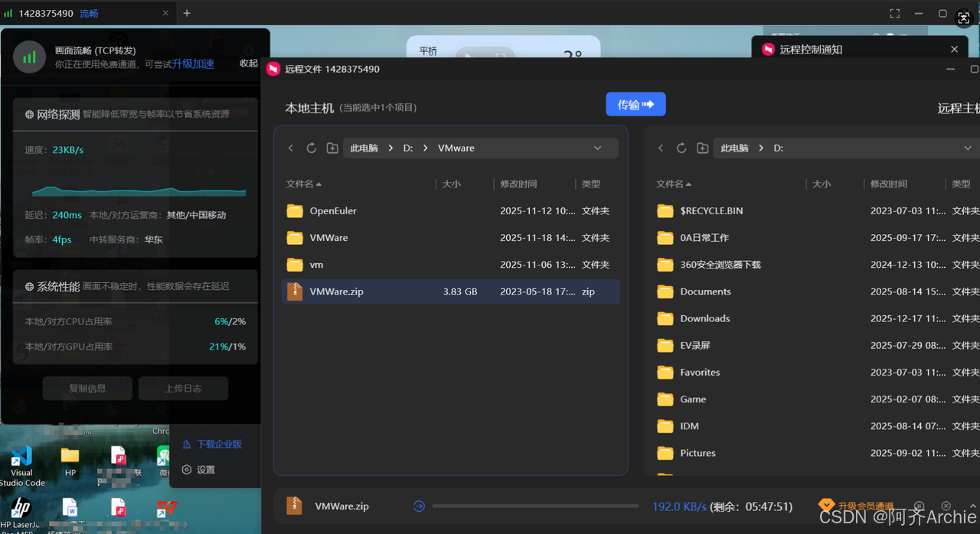This screenshot has width=980, height=534.
Task: Select the VMWare folder in local list
Action: pos(450,238)
